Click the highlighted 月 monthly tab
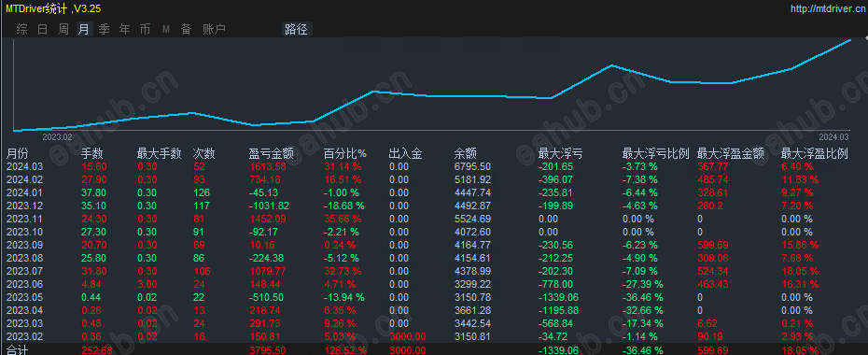The image size is (868, 355). pyautogui.click(x=84, y=29)
